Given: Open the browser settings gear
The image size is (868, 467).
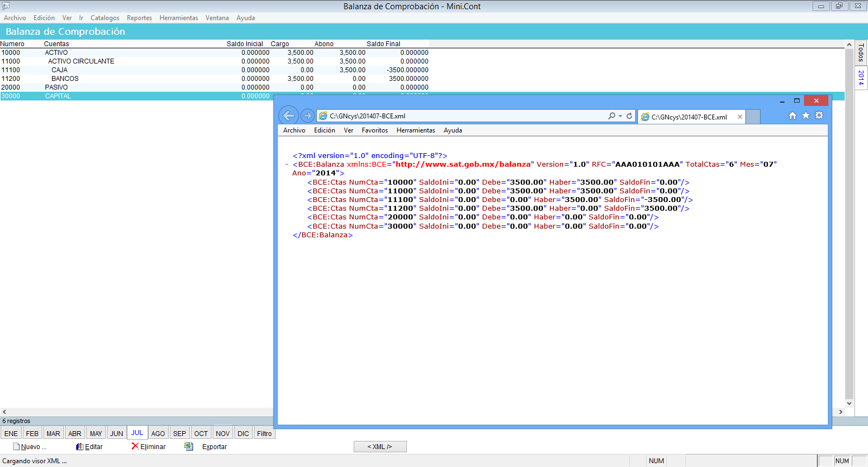Looking at the screenshot, I should coord(819,115).
